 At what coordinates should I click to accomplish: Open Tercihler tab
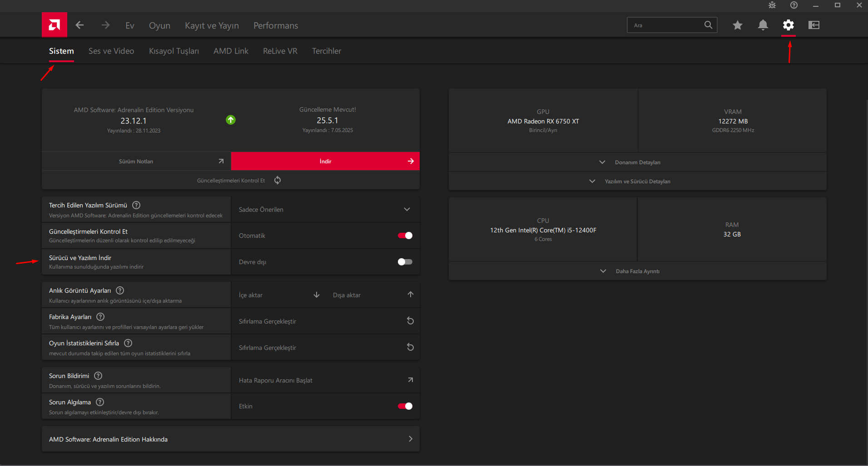coord(327,51)
